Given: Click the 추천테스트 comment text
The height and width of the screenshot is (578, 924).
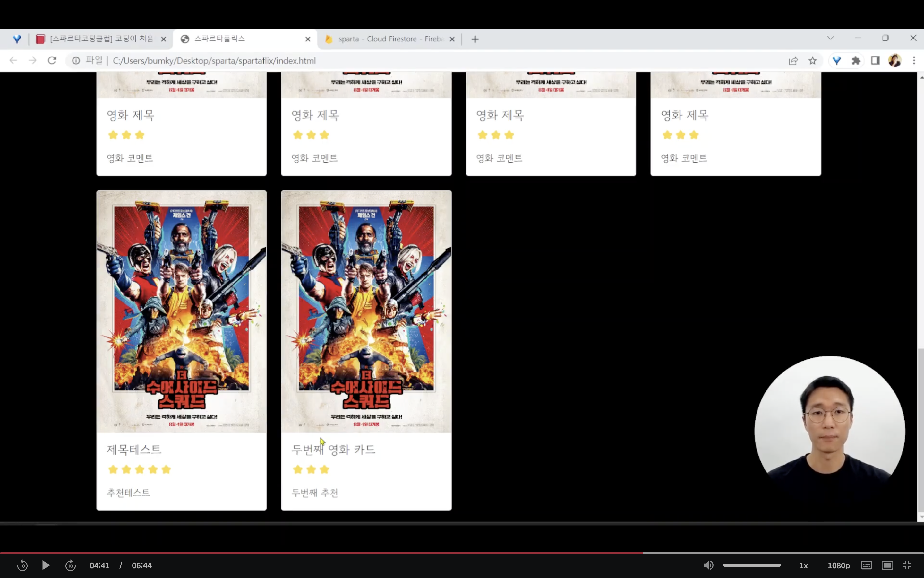Looking at the screenshot, I should tap(128, 492).
